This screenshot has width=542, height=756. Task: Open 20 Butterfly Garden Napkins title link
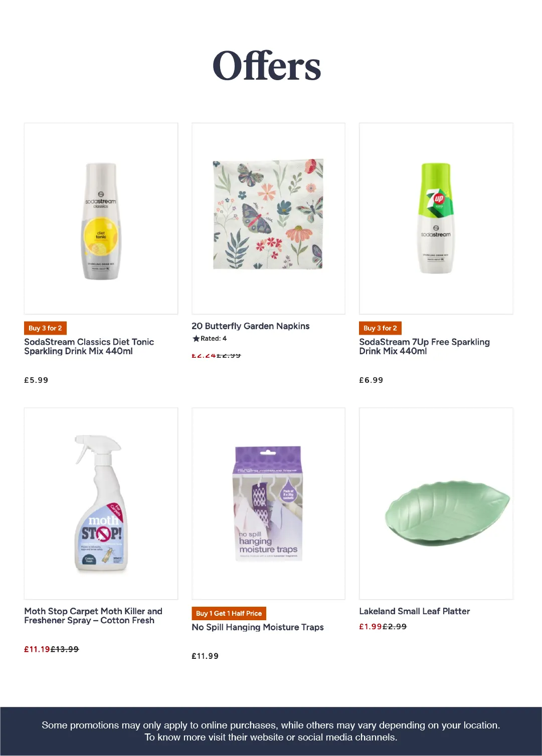click(x=250, y=326)
